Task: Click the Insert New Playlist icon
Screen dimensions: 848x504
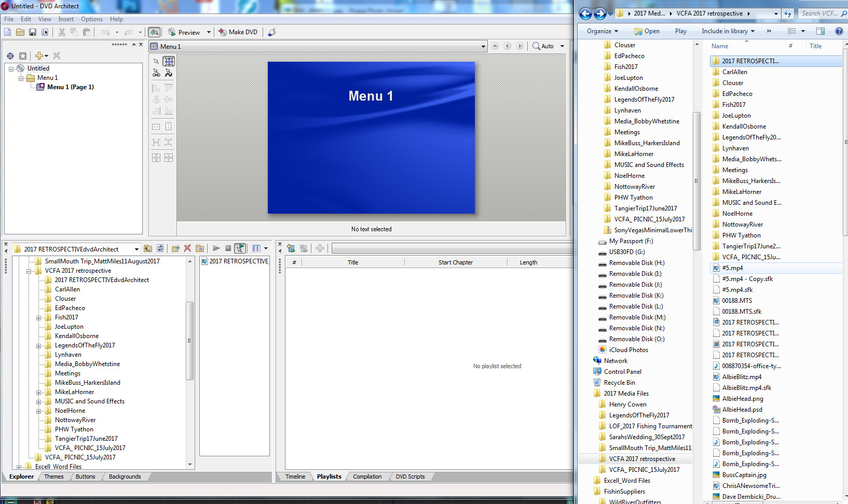Action: coord(291,248)
